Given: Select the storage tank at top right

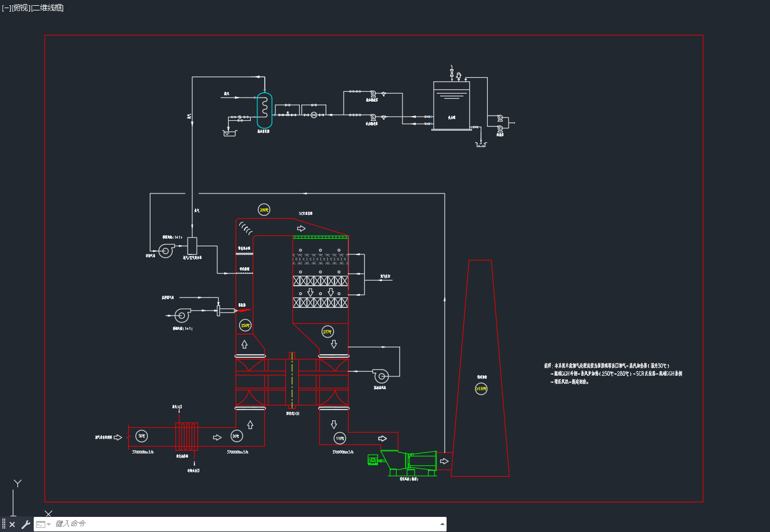Looking at the screenshot, I should click(452, 106).
